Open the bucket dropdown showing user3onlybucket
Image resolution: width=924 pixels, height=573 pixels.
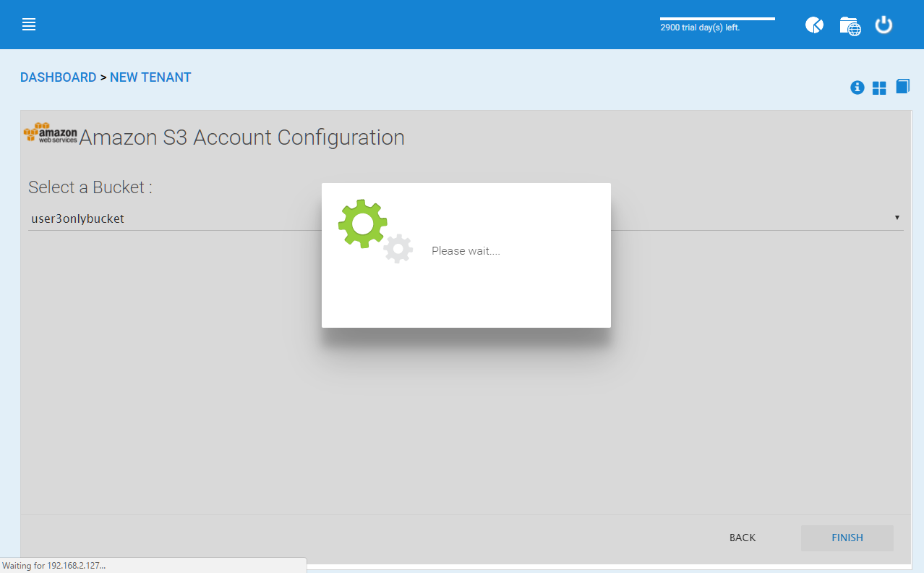(466, 218)
